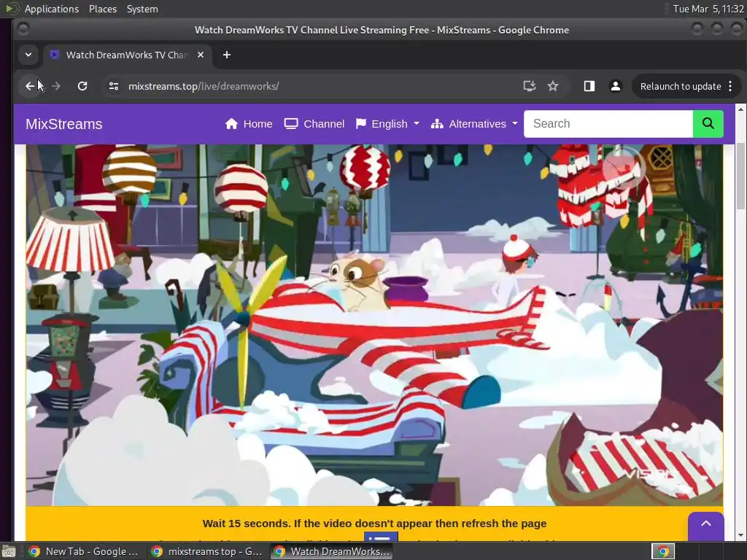The width and height of the screenshot is (747, 560).
Task: Click the scroll-to-top chevron button
Action: 706,525
